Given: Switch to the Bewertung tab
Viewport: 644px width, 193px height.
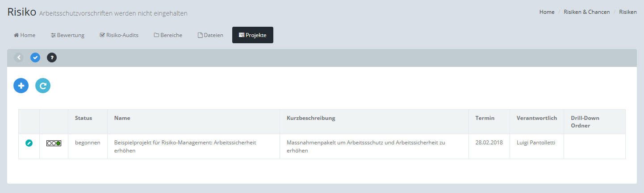Looking at the screenshot, I should [x=67, y=35].
